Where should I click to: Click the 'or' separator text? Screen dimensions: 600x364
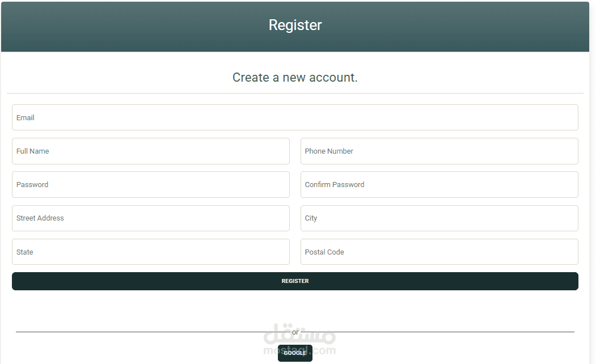[295, 332]
